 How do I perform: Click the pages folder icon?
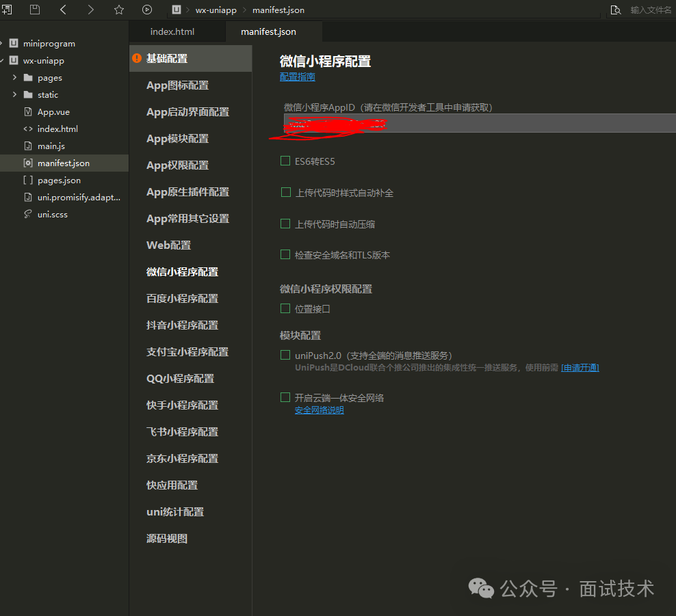(x=28, y=77)
